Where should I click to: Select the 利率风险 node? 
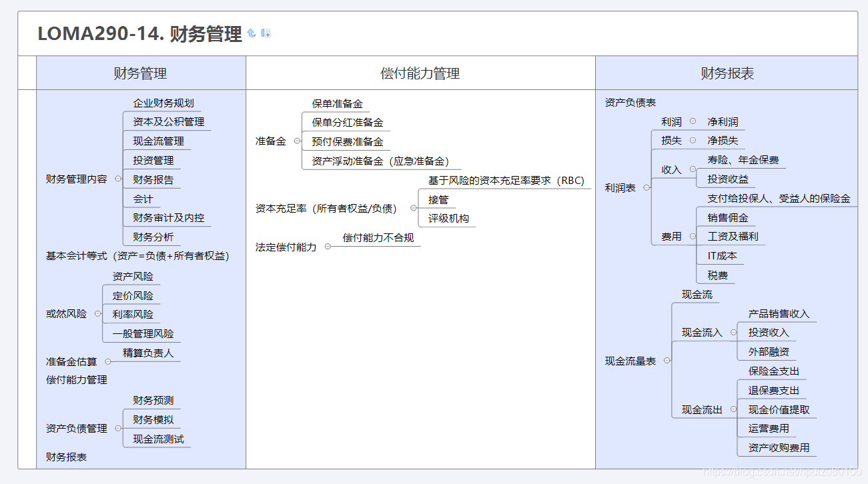[x=133, y=315]
